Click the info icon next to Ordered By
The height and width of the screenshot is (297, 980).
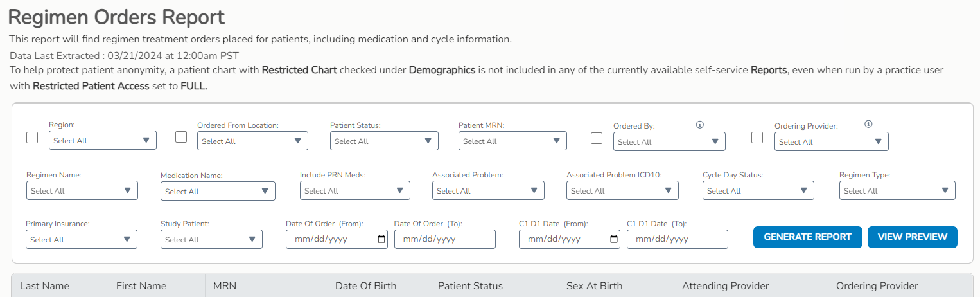(x=700, y=125)
